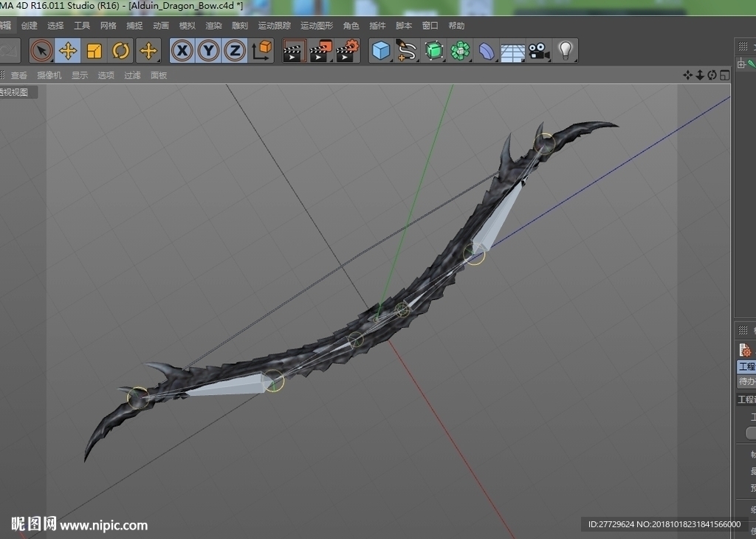The image size is (756, 539).
Task: Open the spline pen tool
Action: pos(407,51)
